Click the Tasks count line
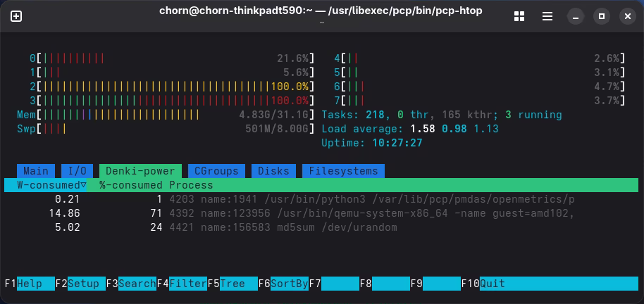 pos(442,115)
